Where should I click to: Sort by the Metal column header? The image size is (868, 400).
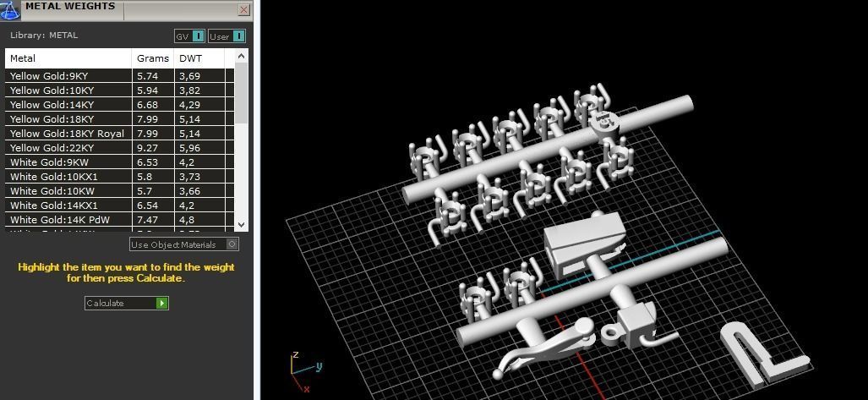pos(68,58)
